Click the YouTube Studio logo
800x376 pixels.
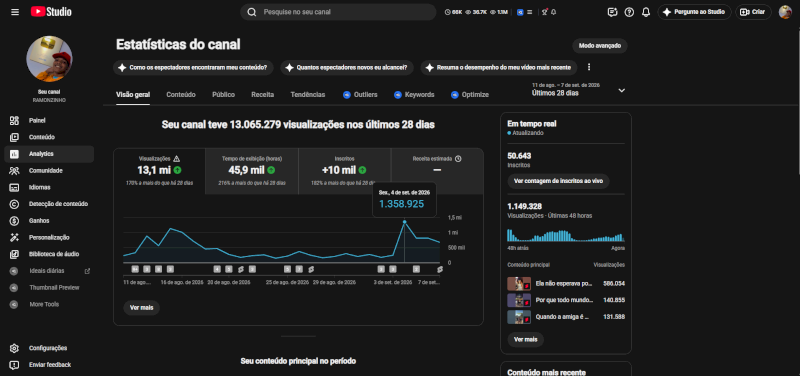coord(51,12)
